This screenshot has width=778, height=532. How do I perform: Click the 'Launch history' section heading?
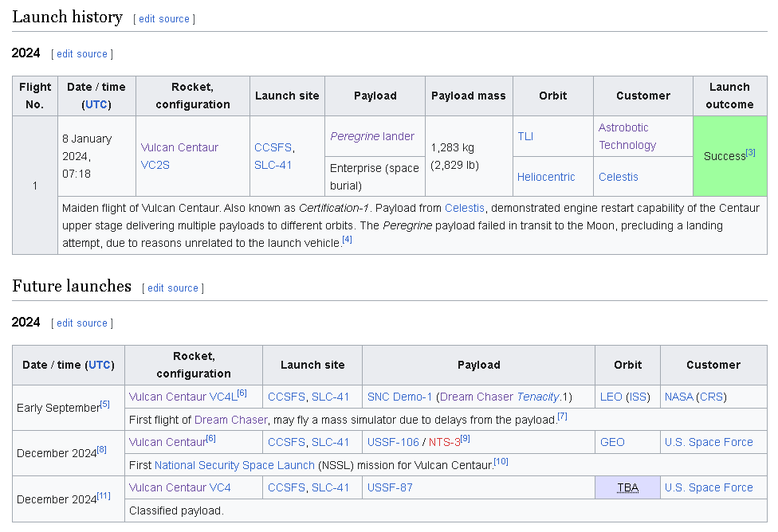[68, 17]
